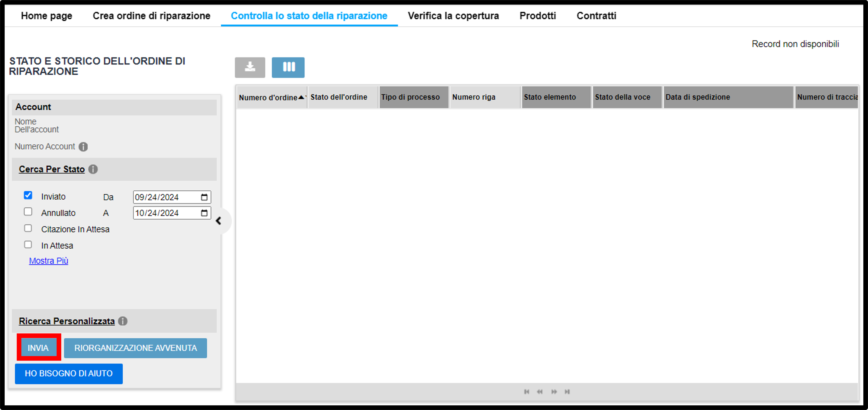The image size is (868, 410).
Task: Open calendar picker for A date
Action: pyautogui.click(x=204, y=213)
